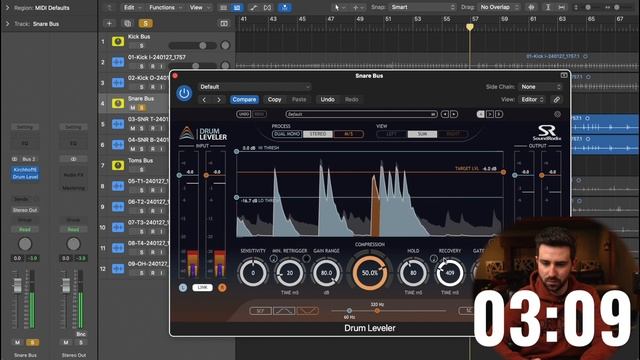Click the Min. Retrigger knob showing 20
The height and width of the screenshot is (360, 640).
point(289,273)
